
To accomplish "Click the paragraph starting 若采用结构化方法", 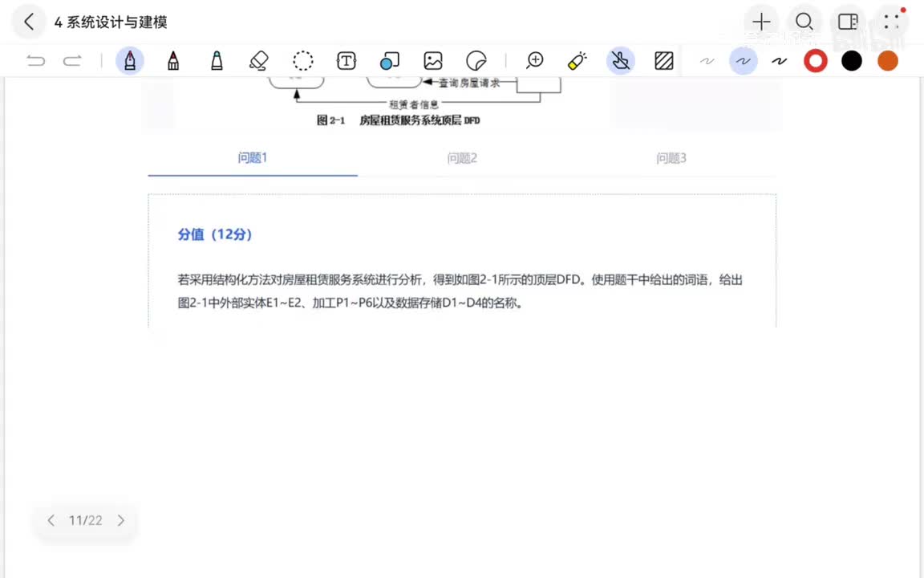I will (460, 291).
